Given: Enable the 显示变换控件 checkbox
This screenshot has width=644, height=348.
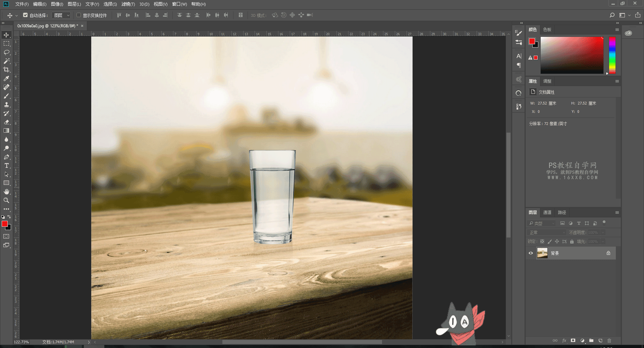Looking at the screenshot, I should pos(79,15).
